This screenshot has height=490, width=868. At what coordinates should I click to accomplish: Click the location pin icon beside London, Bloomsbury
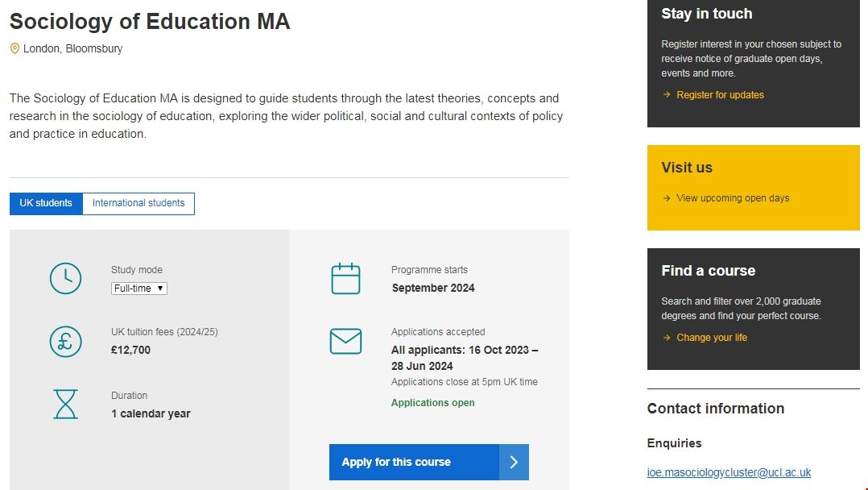pyautogui.click(x=14, y=48)
